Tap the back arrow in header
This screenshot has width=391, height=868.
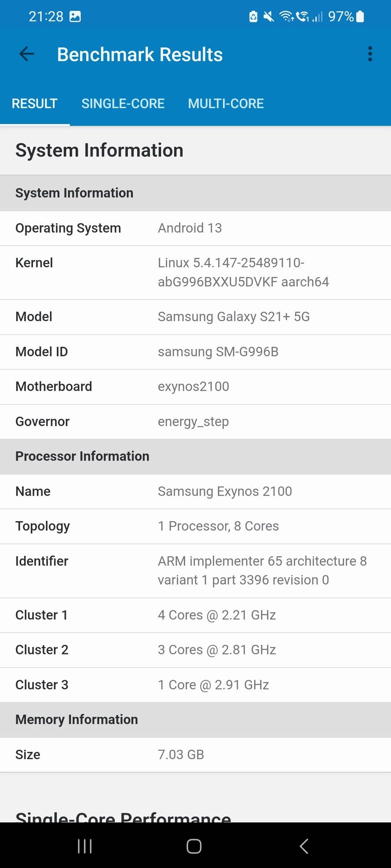tap(27, 54)
